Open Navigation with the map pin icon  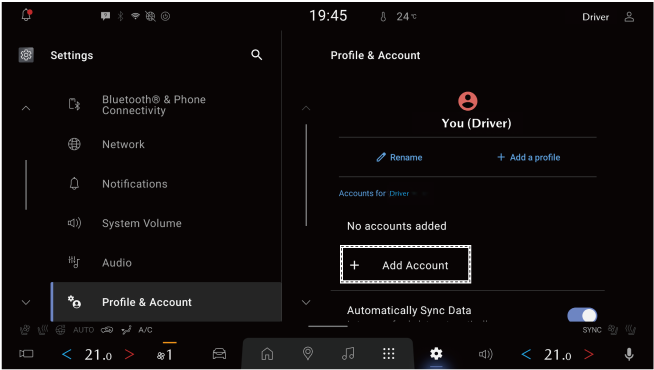(308, 354)
